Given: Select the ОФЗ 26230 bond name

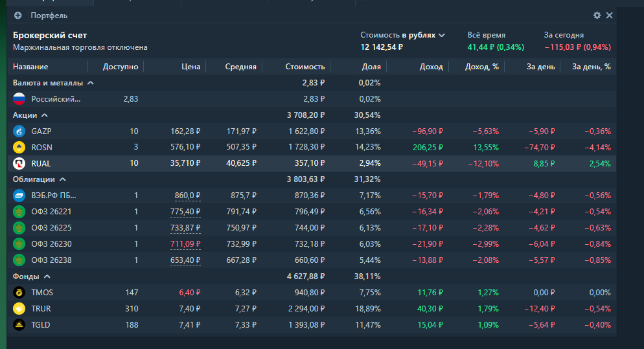Looking at the screenshot, I should [x=51, y=244].
